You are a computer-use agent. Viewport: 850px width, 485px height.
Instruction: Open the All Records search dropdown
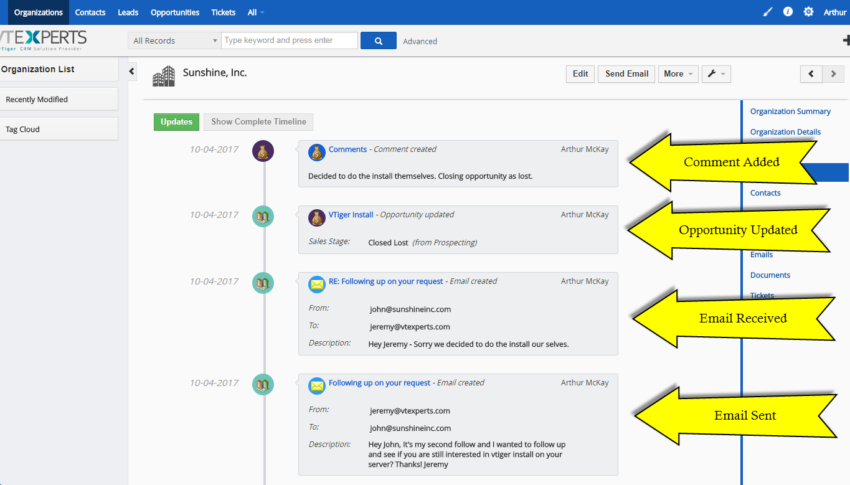tap(174, 41)
